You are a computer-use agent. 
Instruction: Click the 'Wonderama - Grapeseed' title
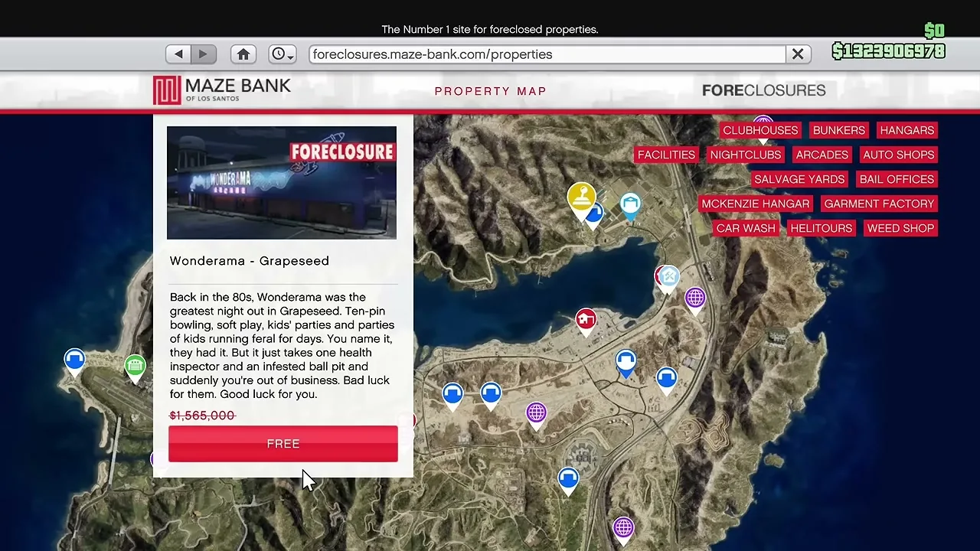(x=250, y=261)
